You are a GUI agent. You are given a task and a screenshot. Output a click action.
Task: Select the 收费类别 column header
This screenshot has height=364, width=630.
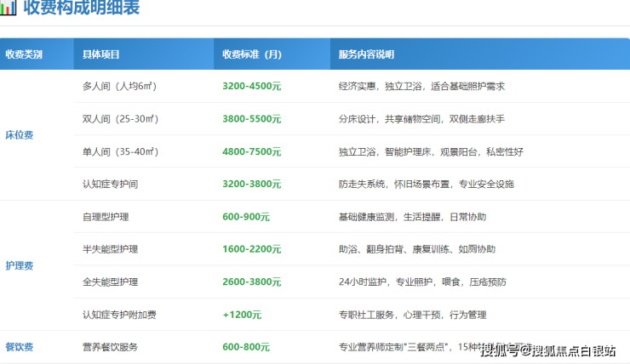[24, 54]
